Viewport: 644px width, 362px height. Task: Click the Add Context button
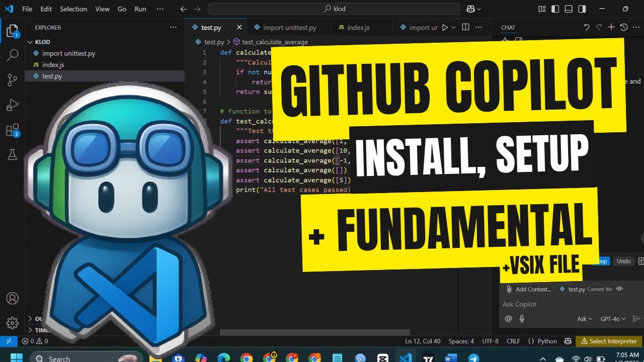(528, 289)
